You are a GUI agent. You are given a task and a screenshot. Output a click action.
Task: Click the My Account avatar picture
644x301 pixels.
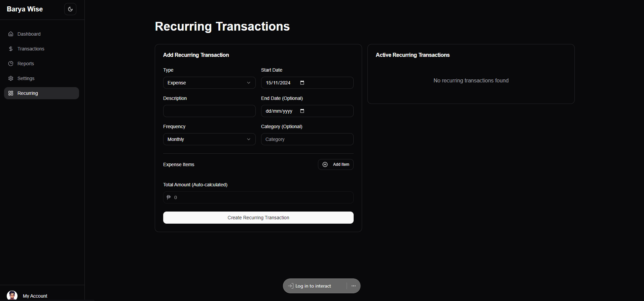click(12, 296)
